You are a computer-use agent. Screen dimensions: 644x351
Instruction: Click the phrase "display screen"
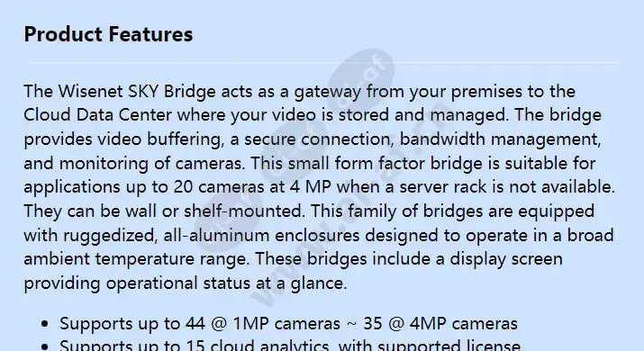coord(506,259)
